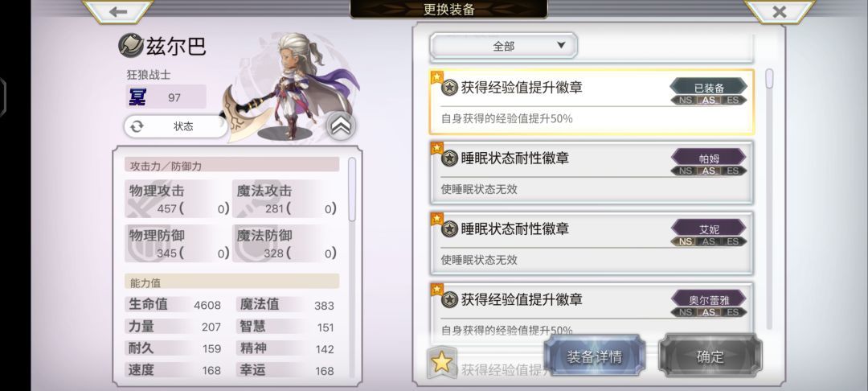Toggle AS style indicator on 奥尔蕾雅 badge
This screenshot has width=868, height=391.
(709, 312)
